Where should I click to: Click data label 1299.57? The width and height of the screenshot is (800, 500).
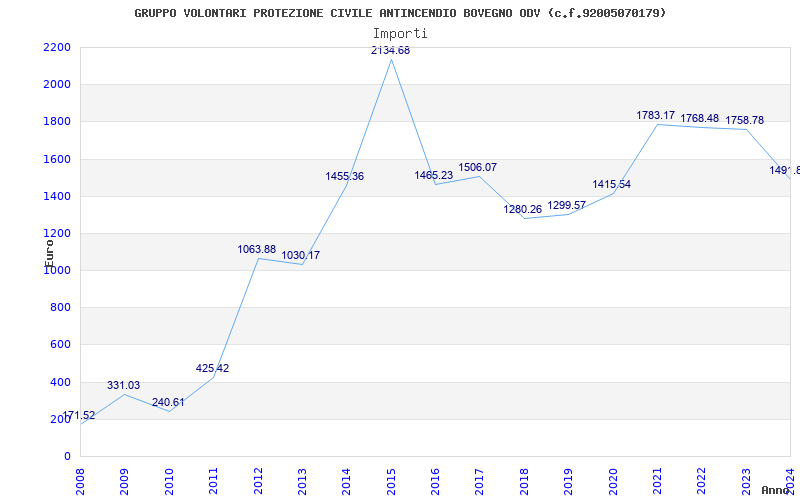pos(566,205)
